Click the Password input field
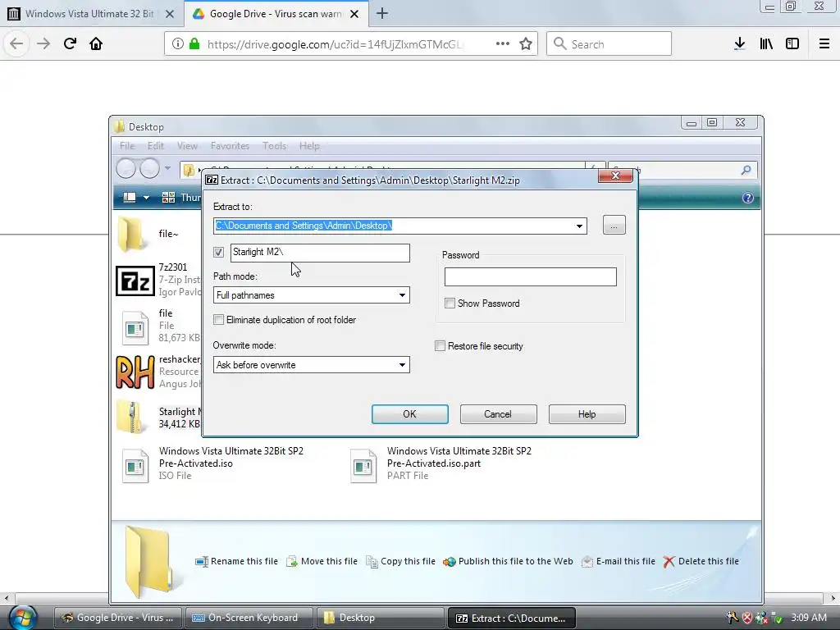Viewport: 840px width, 630px height. (531, 277)
